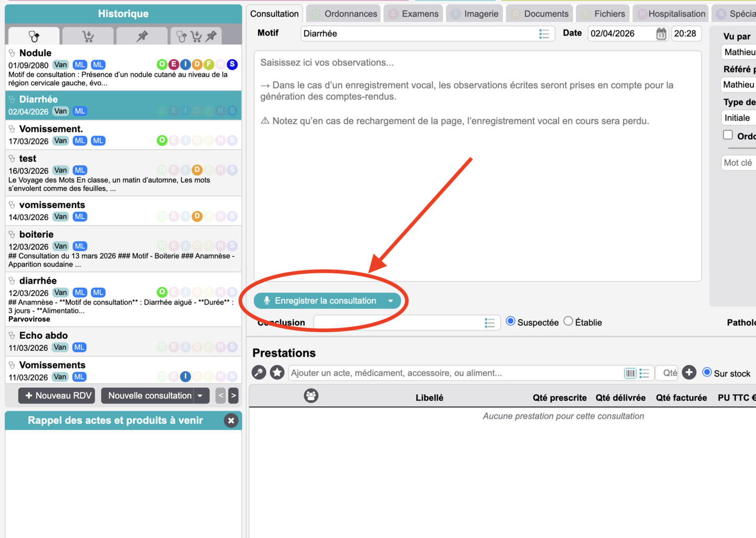Select the pushpin history filter

tap(142, 36)
